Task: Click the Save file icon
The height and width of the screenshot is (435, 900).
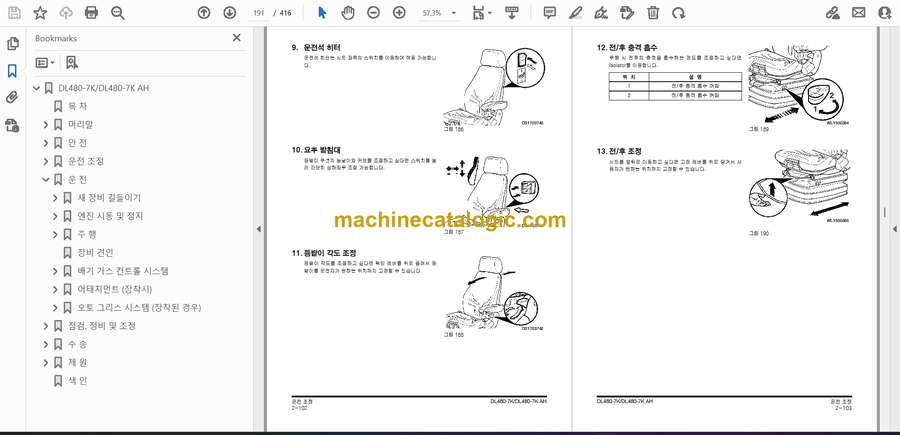Action: click(14, 13)
